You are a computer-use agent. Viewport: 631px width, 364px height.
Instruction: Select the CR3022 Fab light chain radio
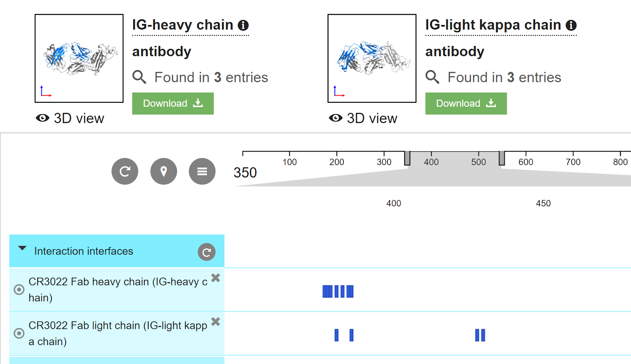tap(19, 333)
